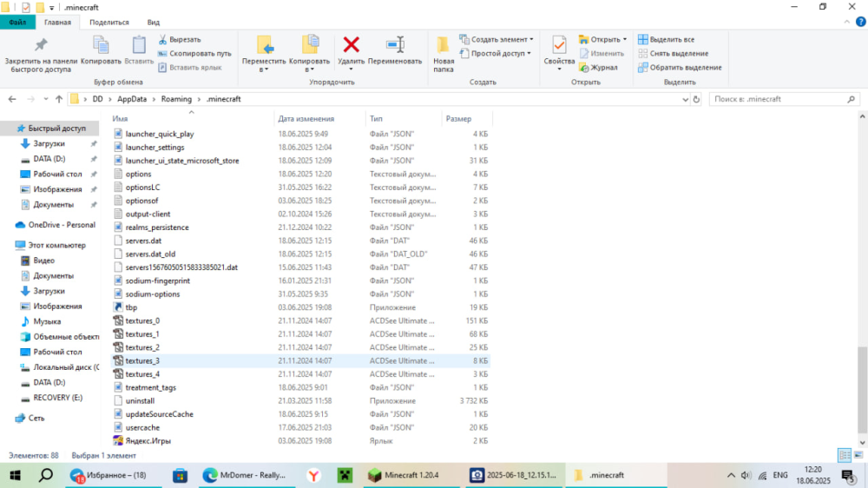Select OneDrive - Personal in sidebar
This screenshot has height=488, width=868.
56,225
